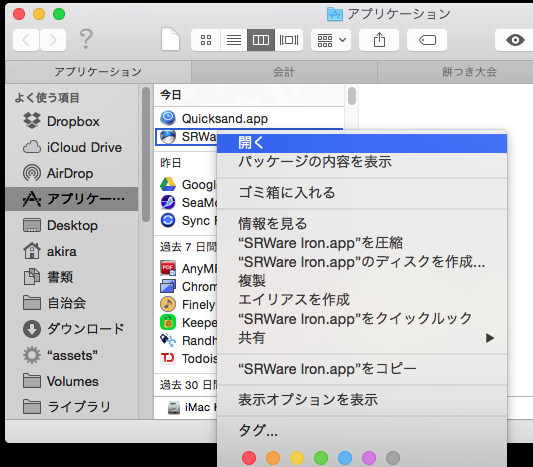533x467 pixels.
Task: Click the blank document toolbar icon
Action: pyautogui.click(x=170, y=39)
